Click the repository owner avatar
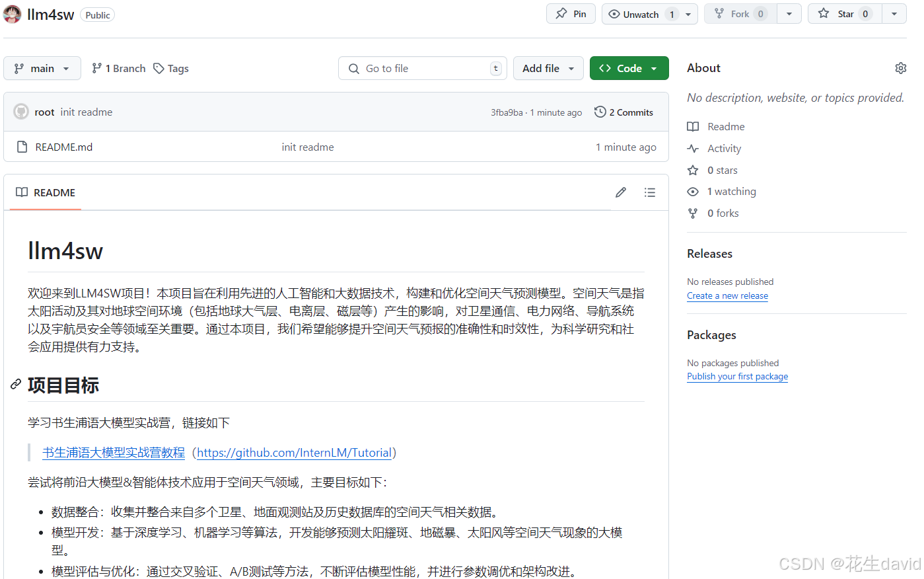The image size is (924, 579). click(12, 13)
